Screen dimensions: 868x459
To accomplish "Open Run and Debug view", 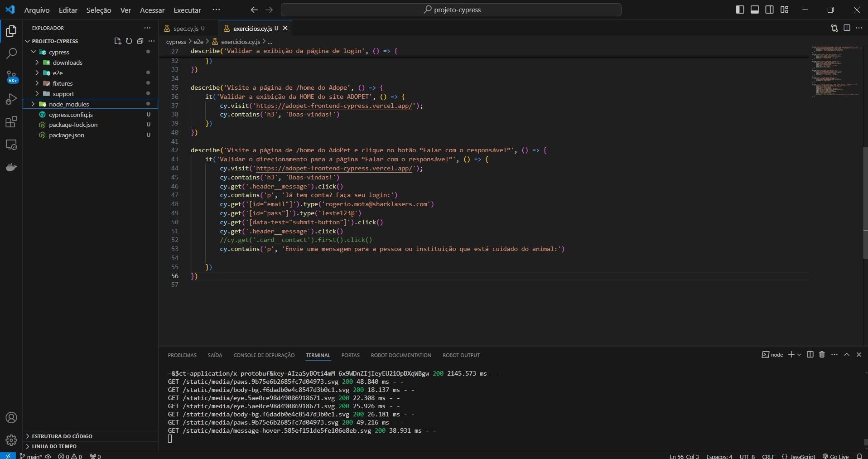I will point(11,99).
